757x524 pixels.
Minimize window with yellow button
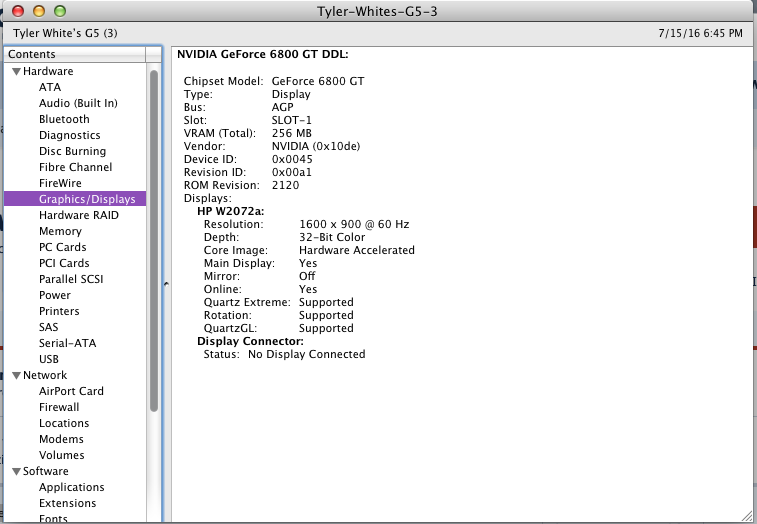pos(39,11)
